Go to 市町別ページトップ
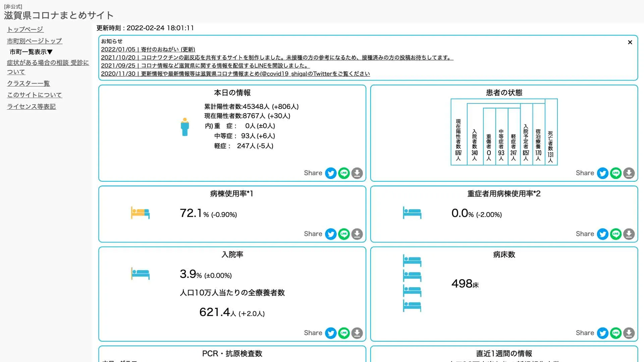The image size is (644, 362). tap(35, 41)
